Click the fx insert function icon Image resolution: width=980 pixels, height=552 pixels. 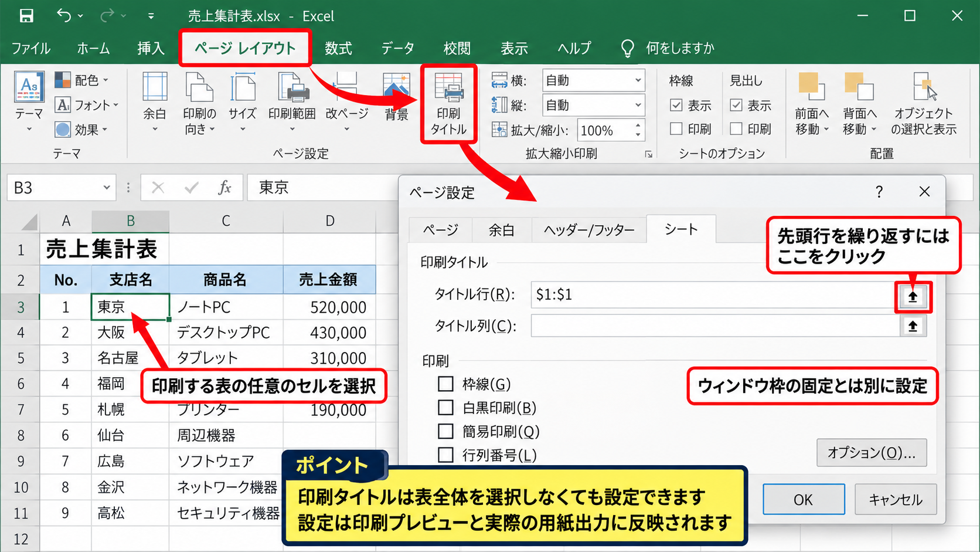224,188
